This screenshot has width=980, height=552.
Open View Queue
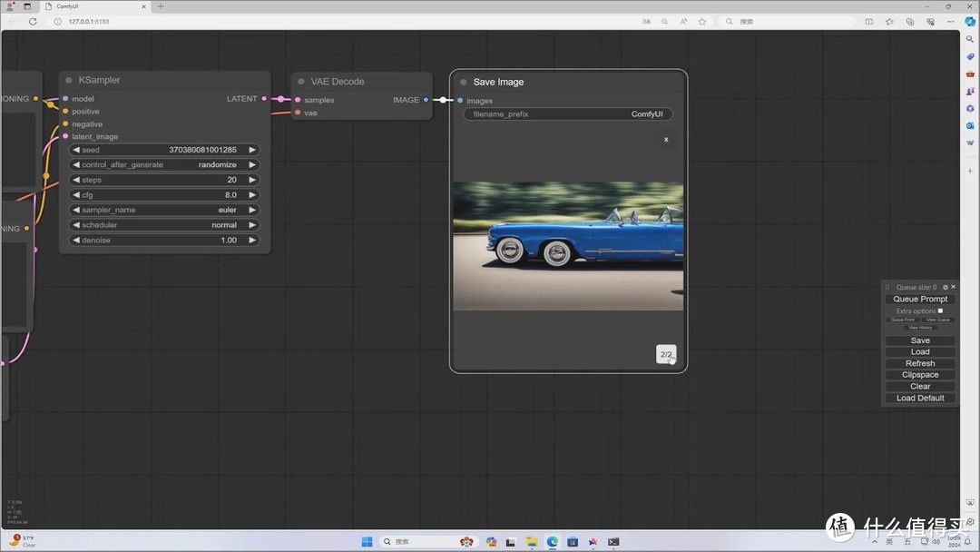pos(937,320)
